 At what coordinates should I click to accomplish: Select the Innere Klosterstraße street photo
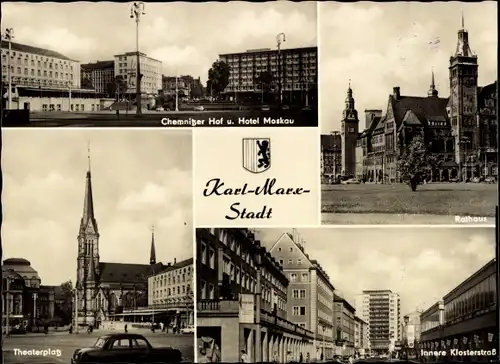pyautogui.click(x=346, y=295)
